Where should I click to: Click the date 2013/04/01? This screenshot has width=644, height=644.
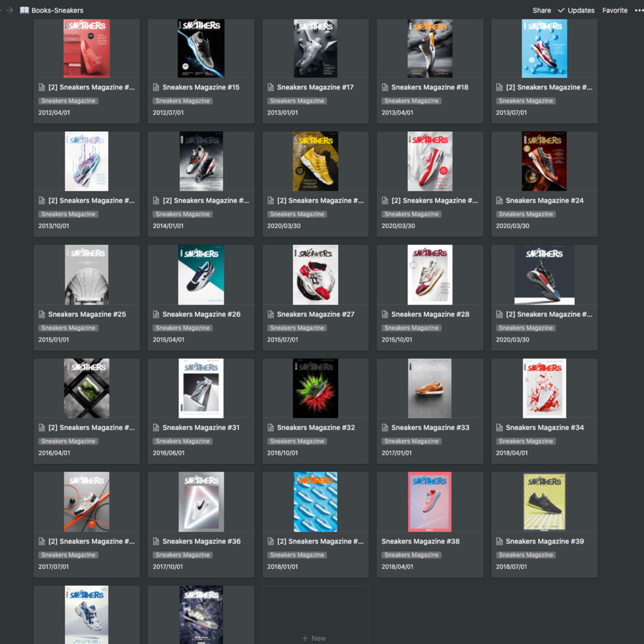point(397,113)
